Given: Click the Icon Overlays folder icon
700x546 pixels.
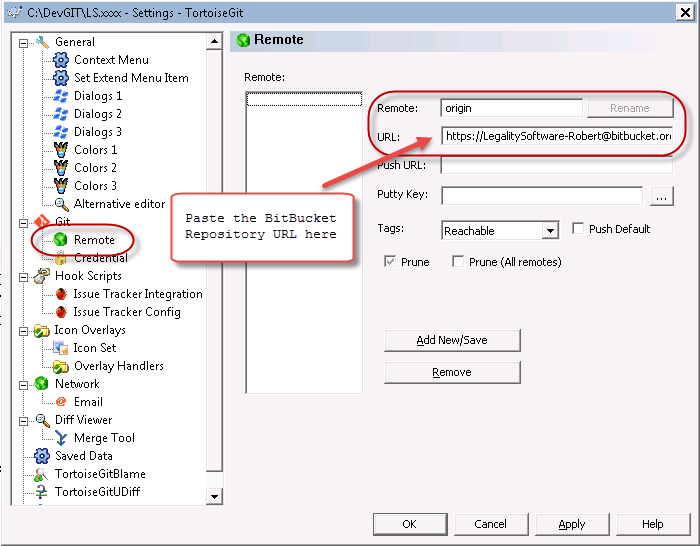Looking at the screenshot, I should coord(42,330).
